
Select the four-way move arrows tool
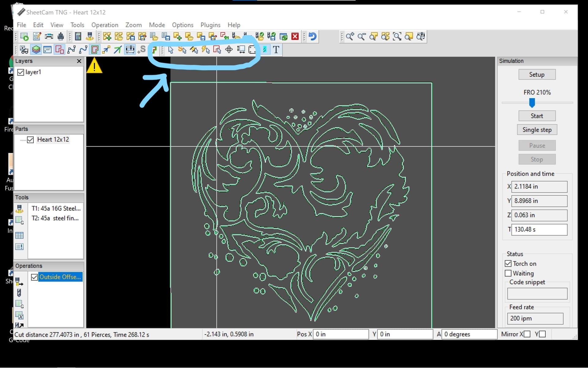coord(229,49)
